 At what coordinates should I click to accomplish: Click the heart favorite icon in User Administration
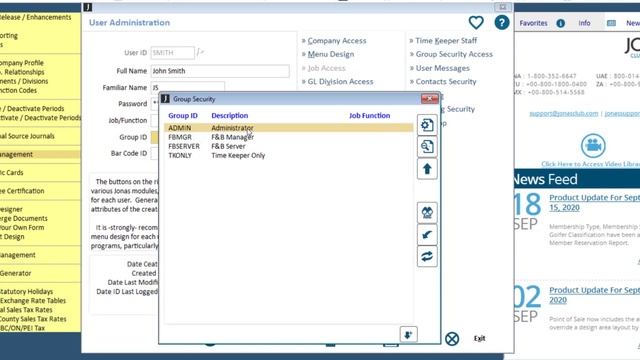tap(476, 22)
